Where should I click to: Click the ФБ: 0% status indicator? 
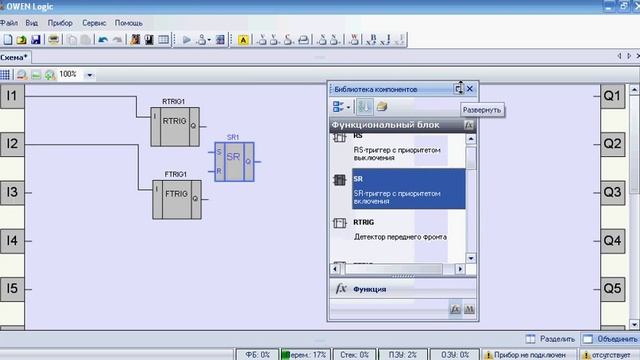(257, 355)
